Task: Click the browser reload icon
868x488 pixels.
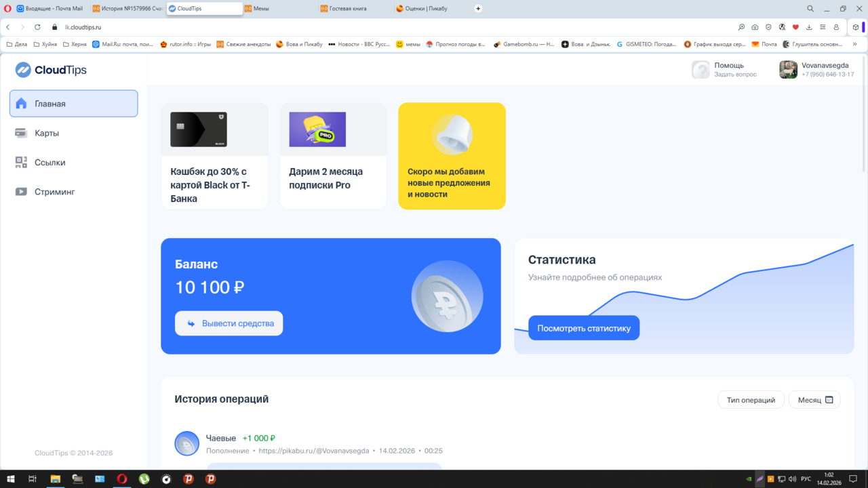Action: tap(37, 27)
